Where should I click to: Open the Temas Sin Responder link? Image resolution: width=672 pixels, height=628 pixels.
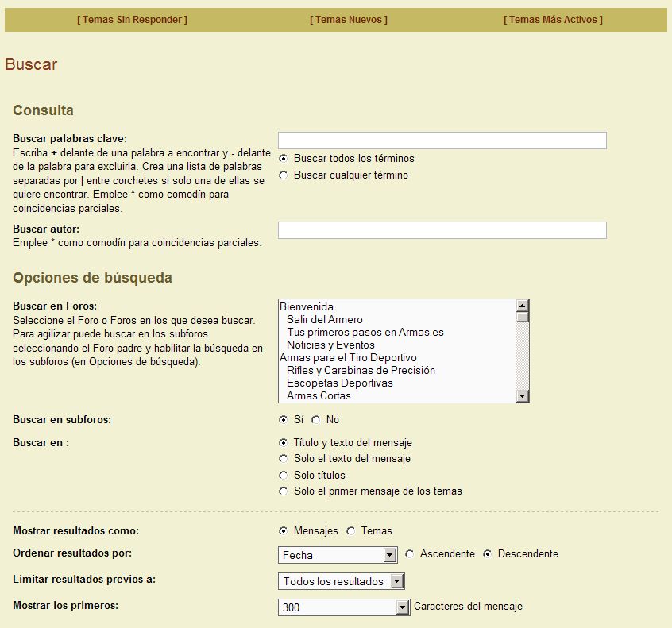pos(132,20)
